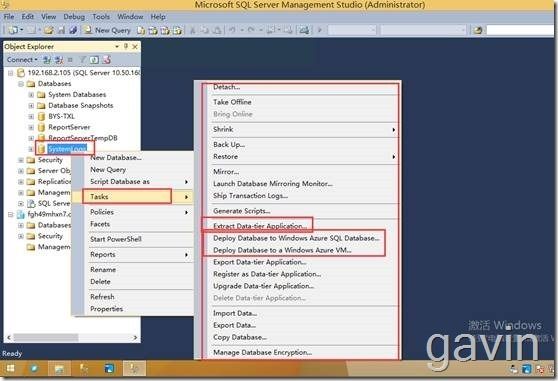558x381 pixels.
Task: Open the Tools menu
Action: [x=101, y=17]
